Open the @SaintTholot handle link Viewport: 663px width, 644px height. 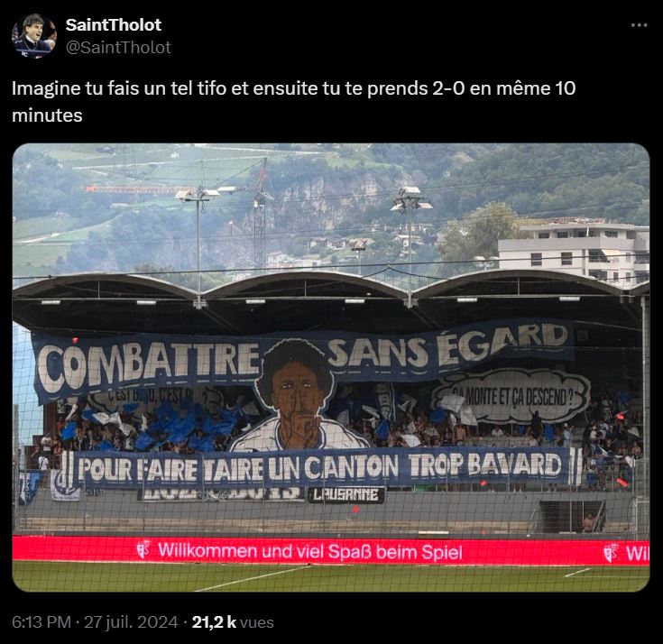118,48
